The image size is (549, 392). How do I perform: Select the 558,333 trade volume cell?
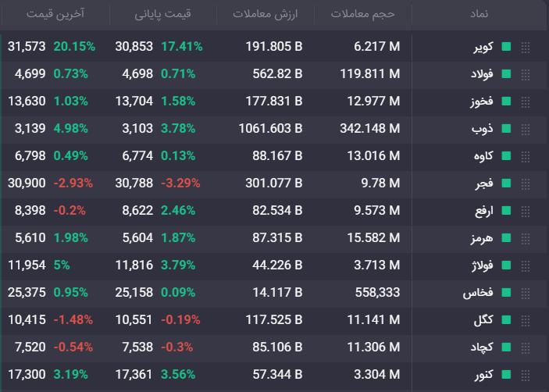(377, 293)
